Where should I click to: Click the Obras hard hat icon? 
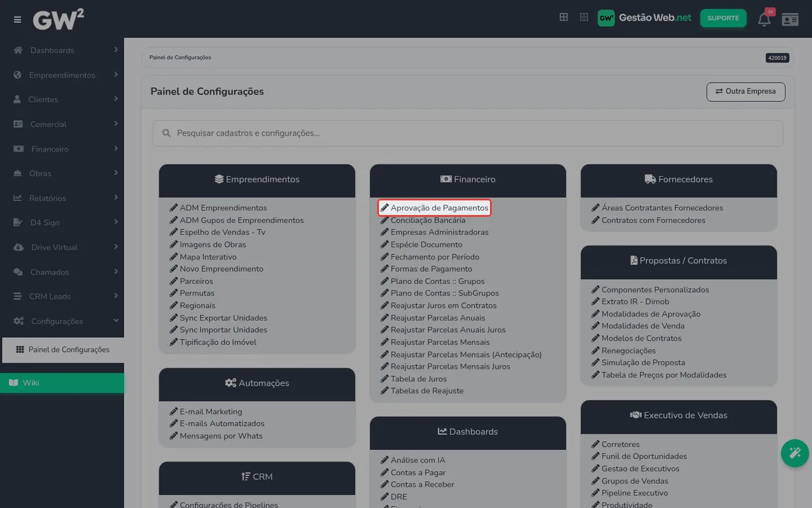click(x=17, y=173)
